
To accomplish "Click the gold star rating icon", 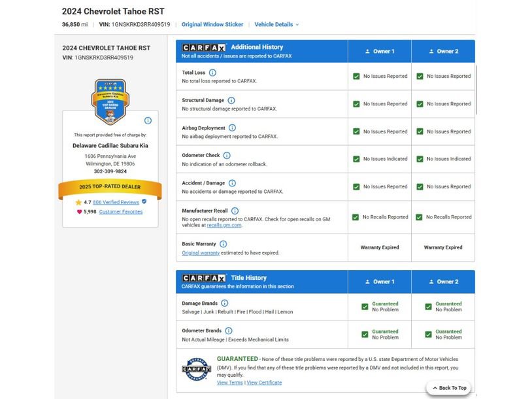I will pyautogui.click(x=78, y=202).
